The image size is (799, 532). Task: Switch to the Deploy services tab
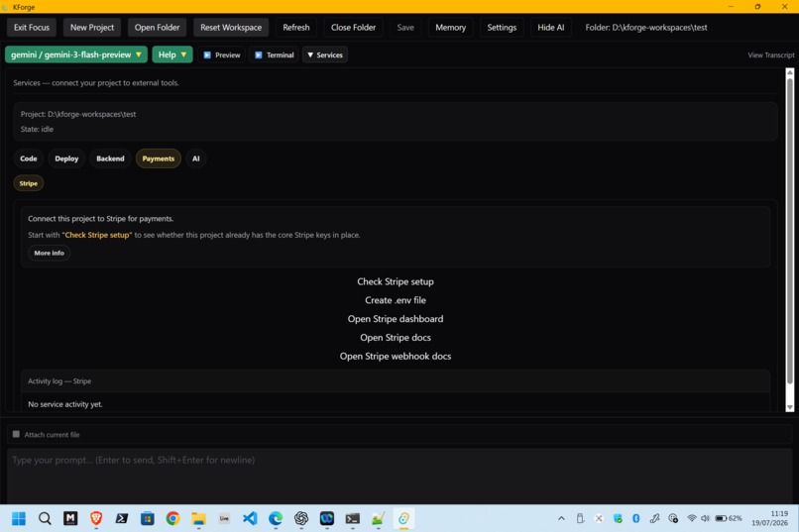click(66, 159)
